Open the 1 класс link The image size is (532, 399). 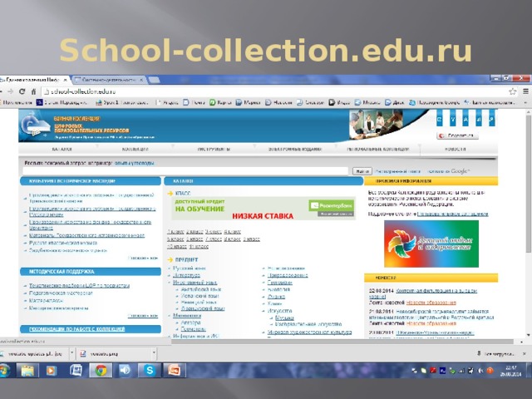click(x=175, y=232)
